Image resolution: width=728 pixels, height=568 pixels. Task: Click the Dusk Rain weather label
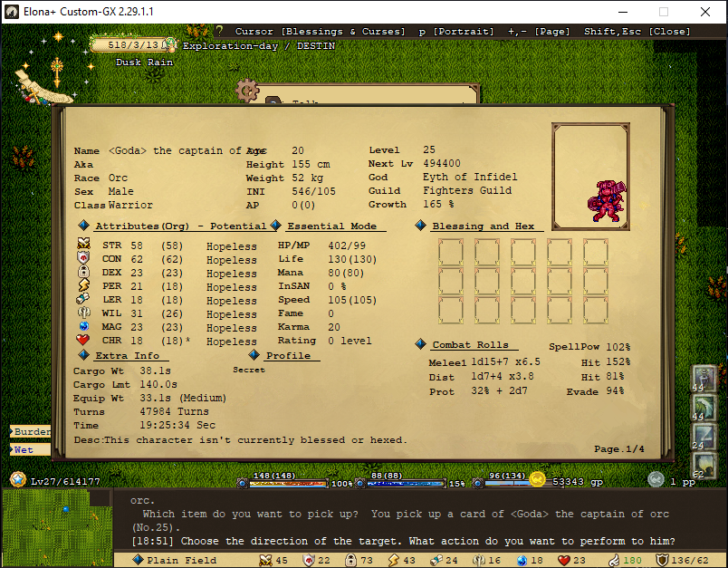pyautogui.click(x=144, y=62)
